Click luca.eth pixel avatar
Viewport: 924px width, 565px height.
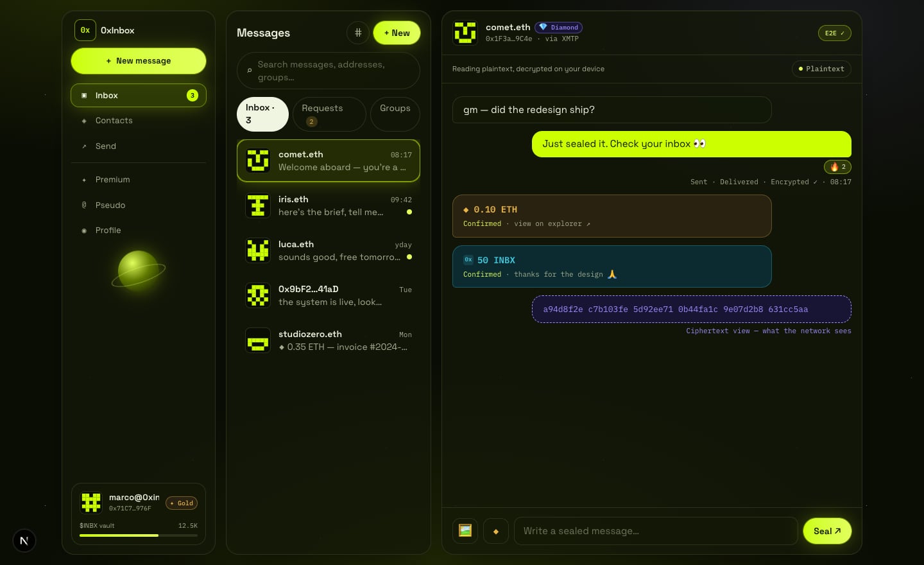click(258, 250)
